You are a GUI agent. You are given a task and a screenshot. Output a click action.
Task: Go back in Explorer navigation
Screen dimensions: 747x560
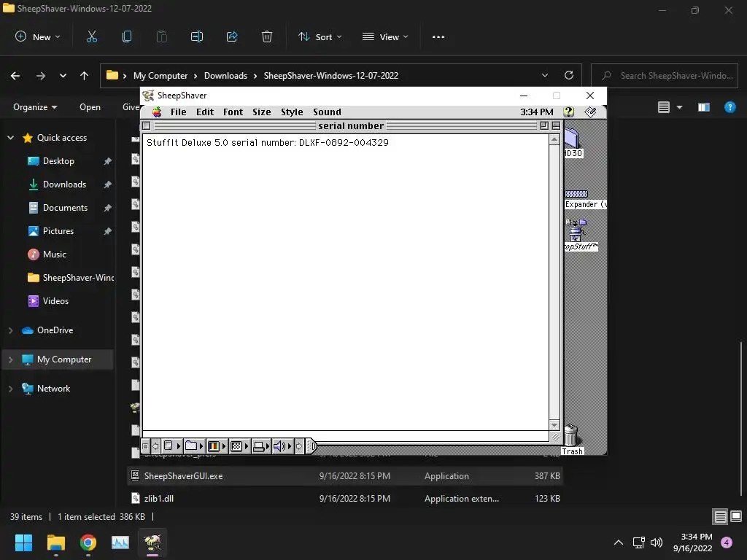pyautogui.click(x=15, y=75)
